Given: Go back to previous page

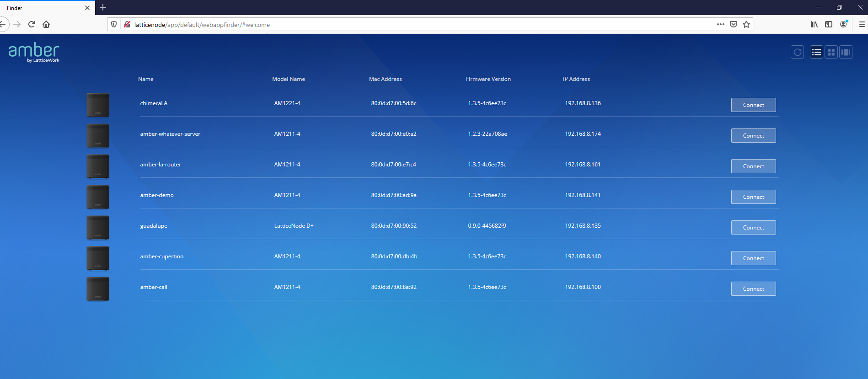Looking at the screenshot, I should [3, 24].
